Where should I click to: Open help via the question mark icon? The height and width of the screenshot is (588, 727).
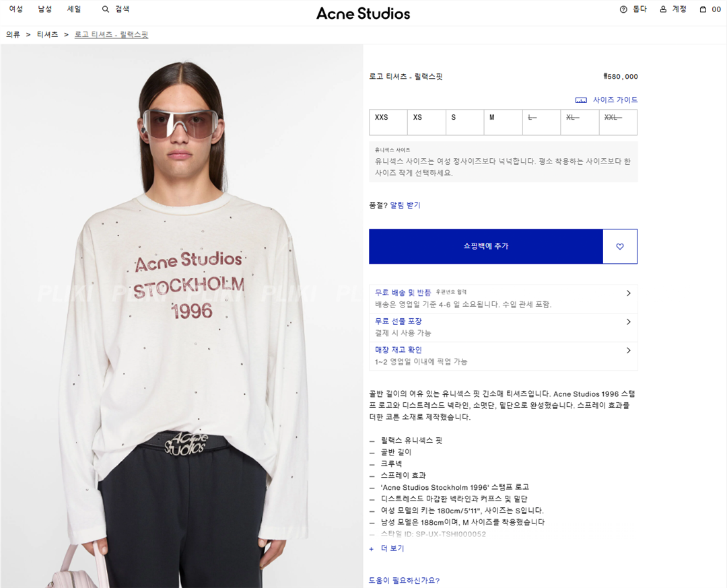[x=623, y=9]
